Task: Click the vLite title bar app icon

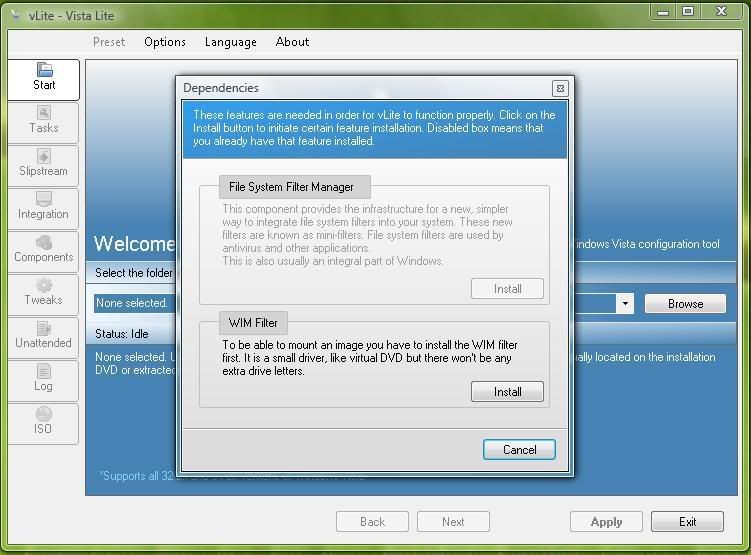Action: [15, 16]
